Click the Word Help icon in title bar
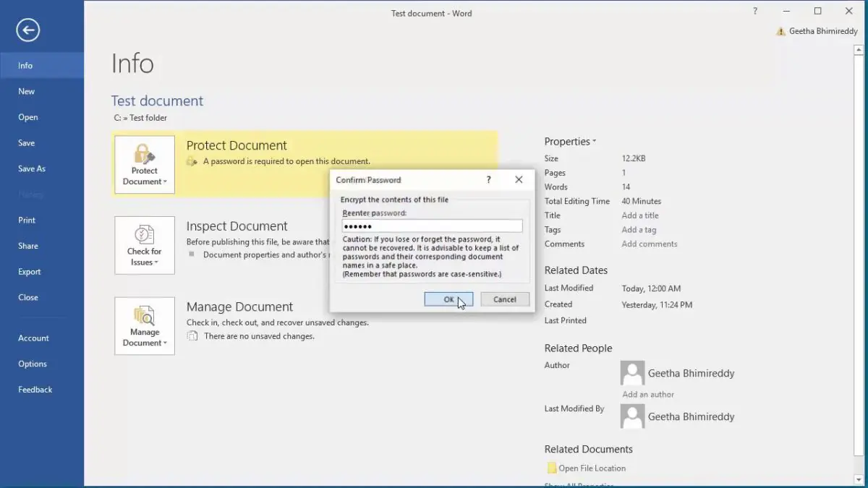The height and width of the screenshot is (488, 868). pos(755,12)
